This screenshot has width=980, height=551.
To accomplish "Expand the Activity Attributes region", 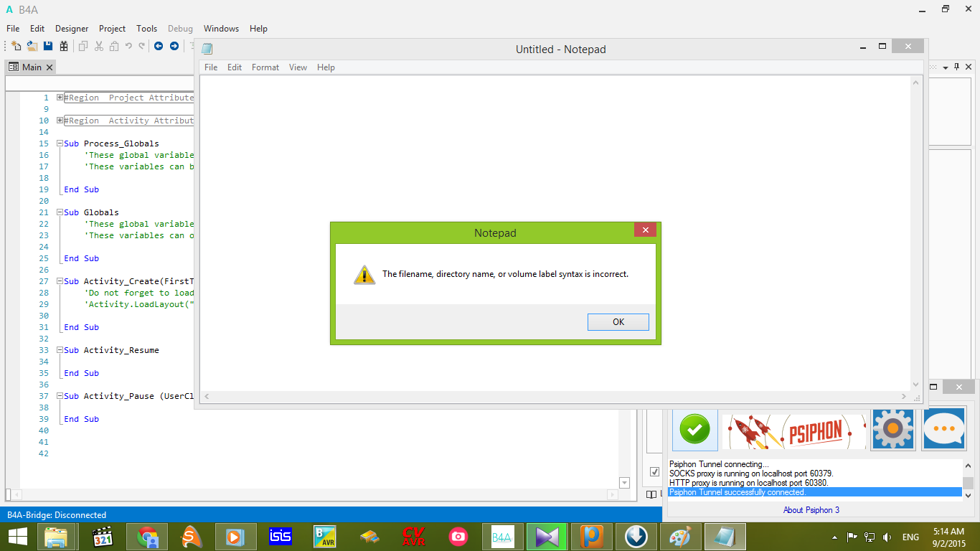I will 60,121.
